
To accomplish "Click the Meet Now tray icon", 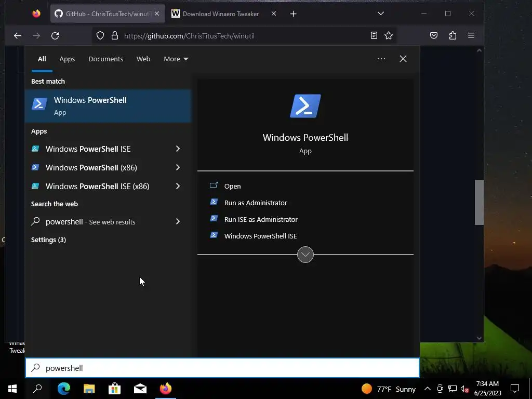I will click(x=440, y=389).
